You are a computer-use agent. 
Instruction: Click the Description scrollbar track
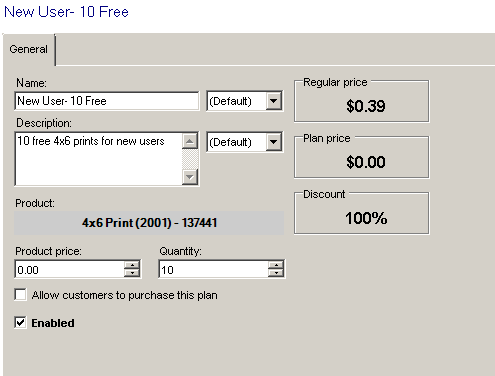[x=190, y=159]
